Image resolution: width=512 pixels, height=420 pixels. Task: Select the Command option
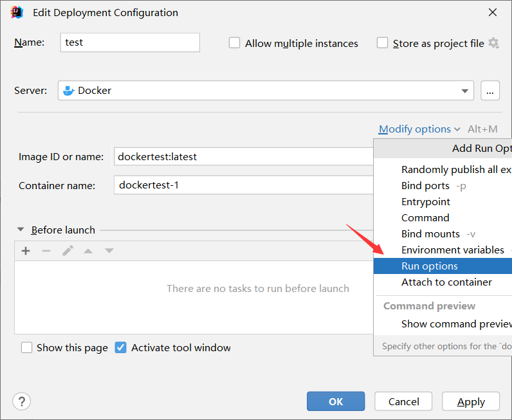point(443,217)
